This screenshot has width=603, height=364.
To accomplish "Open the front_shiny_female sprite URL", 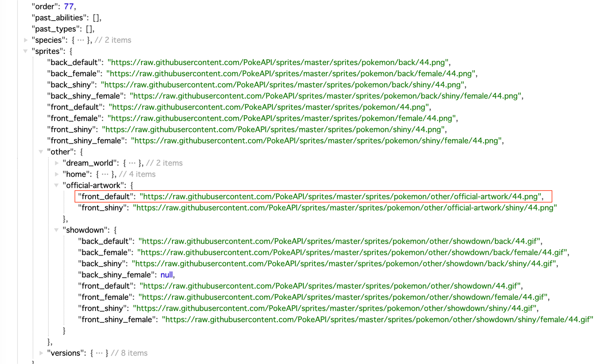I will pos(317,141).
